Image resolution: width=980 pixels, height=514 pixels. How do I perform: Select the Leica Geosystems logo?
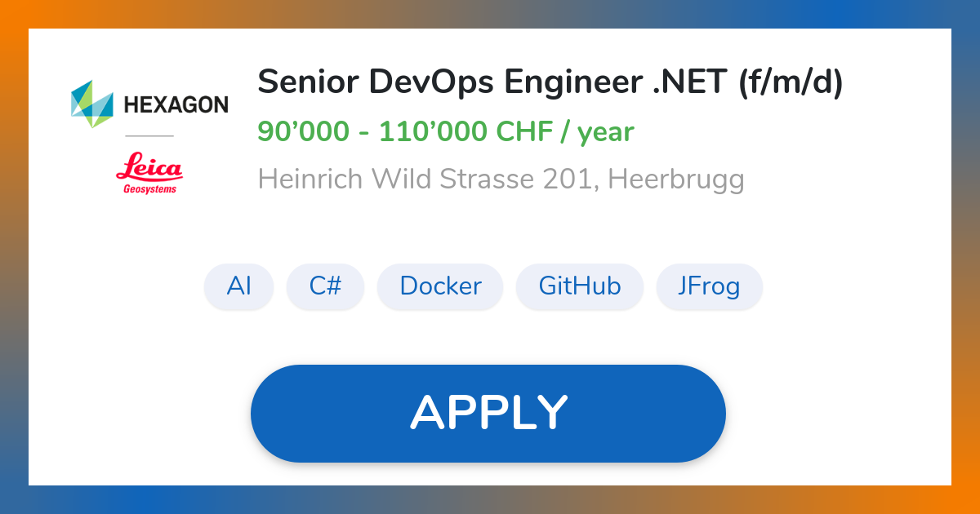[151, 173]
